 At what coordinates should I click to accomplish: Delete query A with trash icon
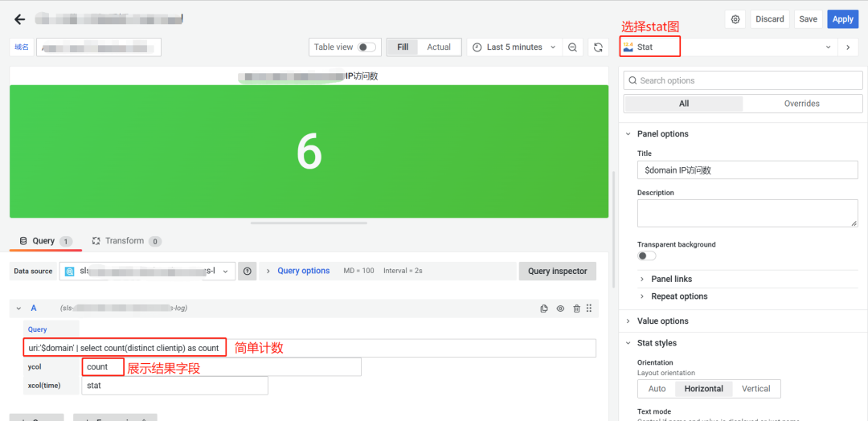coord(576,309)
